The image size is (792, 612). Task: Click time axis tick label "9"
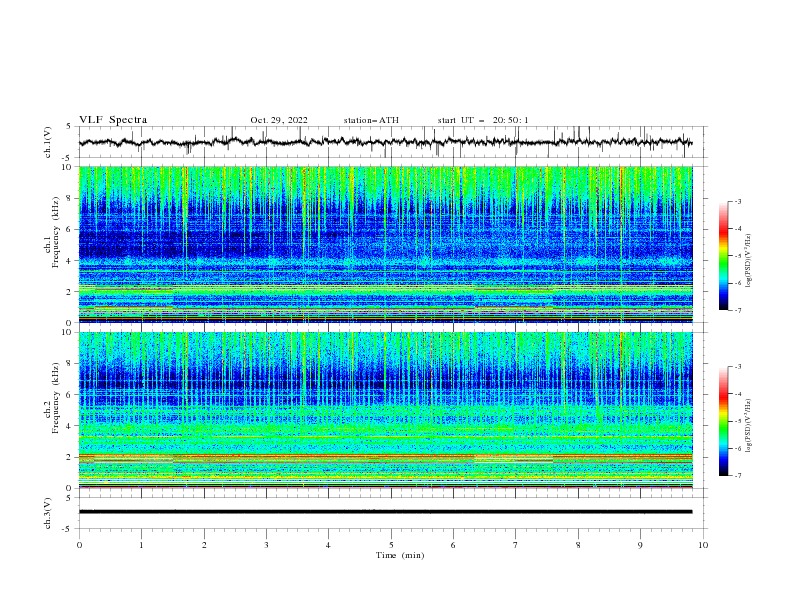pos(640,545)
